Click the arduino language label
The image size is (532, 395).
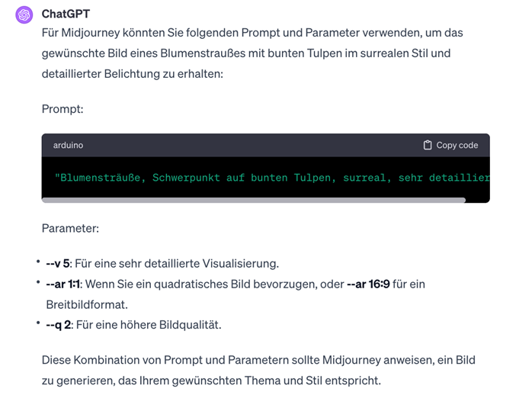pyautogui.click(x=68, y=145)
